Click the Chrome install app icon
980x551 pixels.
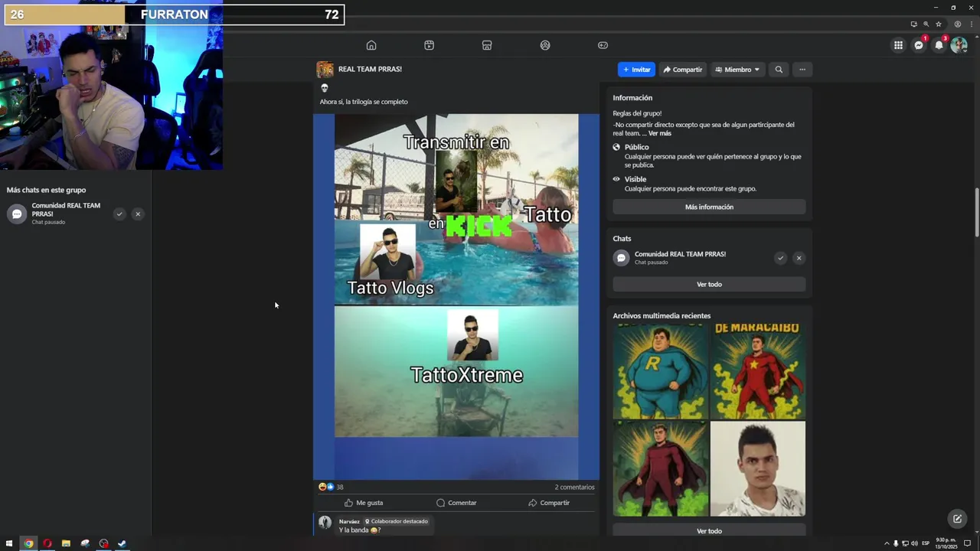click(x=913, y=24)
